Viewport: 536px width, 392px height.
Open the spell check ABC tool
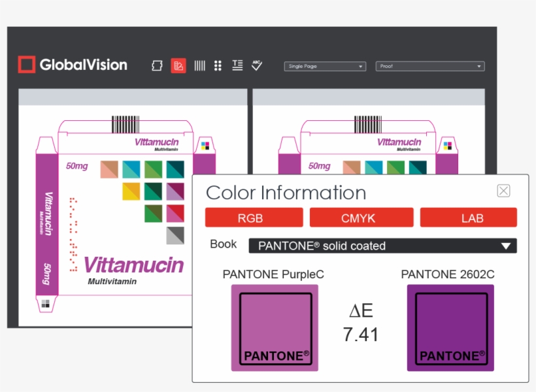point(257,65)
